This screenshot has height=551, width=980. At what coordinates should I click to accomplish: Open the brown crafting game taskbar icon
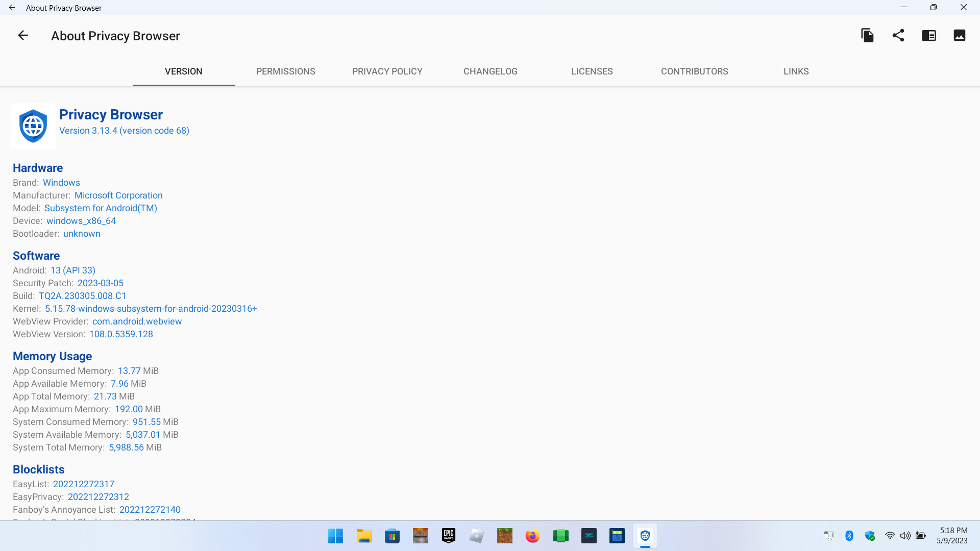coord(421,536)
